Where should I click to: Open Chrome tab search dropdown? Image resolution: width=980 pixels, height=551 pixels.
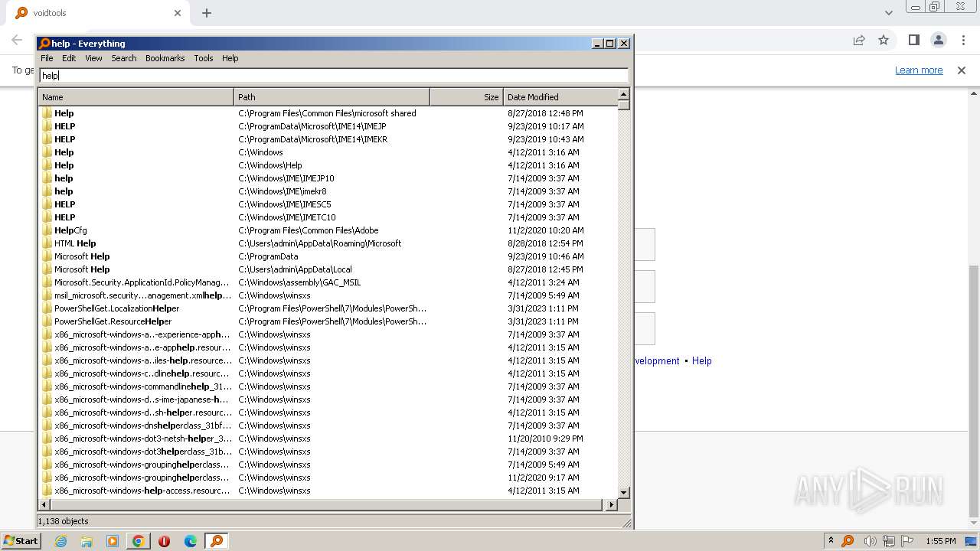click(889, 13)
